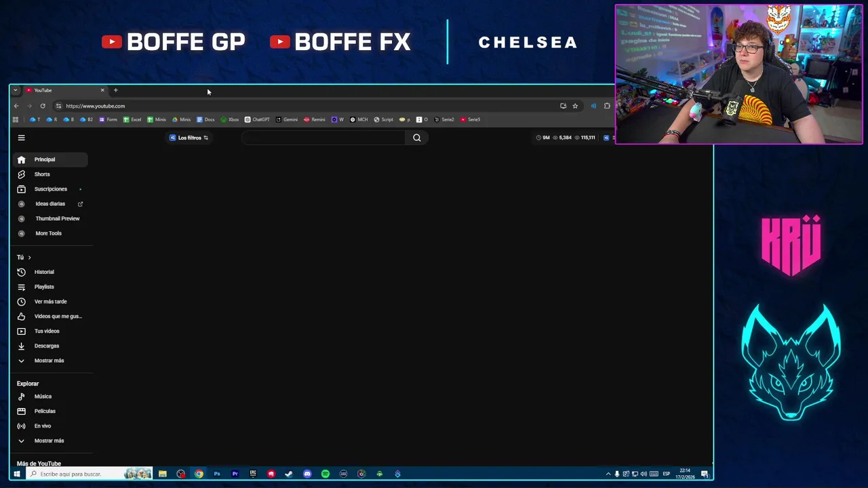The height and width of the screenshot is (488, 868).
Task: Close the YouTube tab
Action: (102, 90)
